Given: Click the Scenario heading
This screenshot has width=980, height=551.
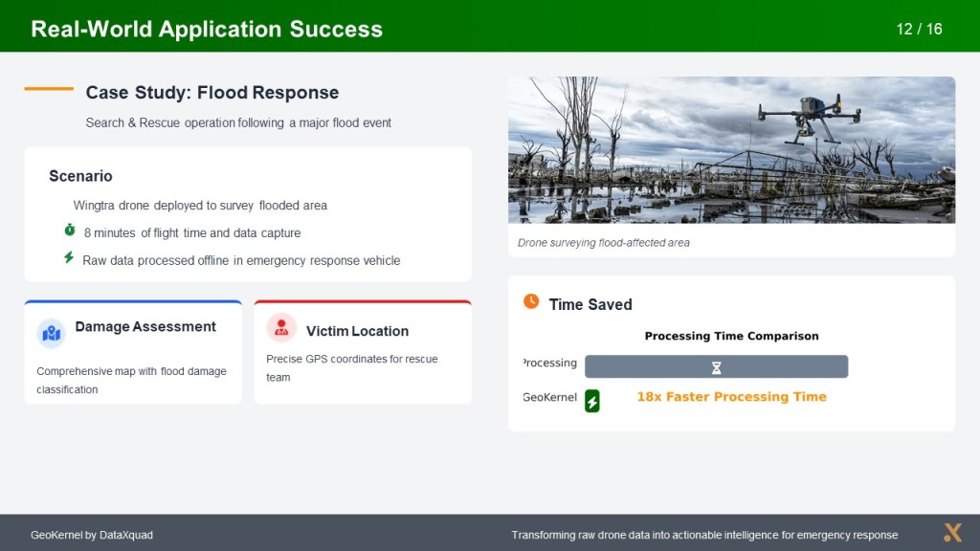Looking at the screenshot, I should click(80, 176).
